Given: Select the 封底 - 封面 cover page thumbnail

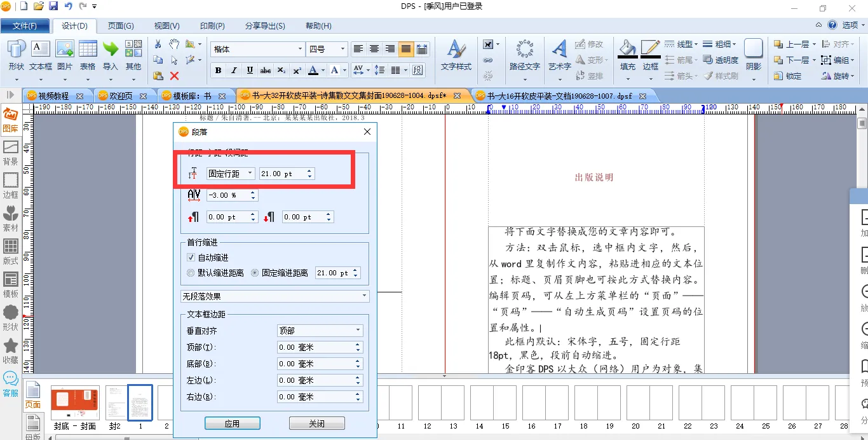Looking at the screenshot, I should [75, 404].
